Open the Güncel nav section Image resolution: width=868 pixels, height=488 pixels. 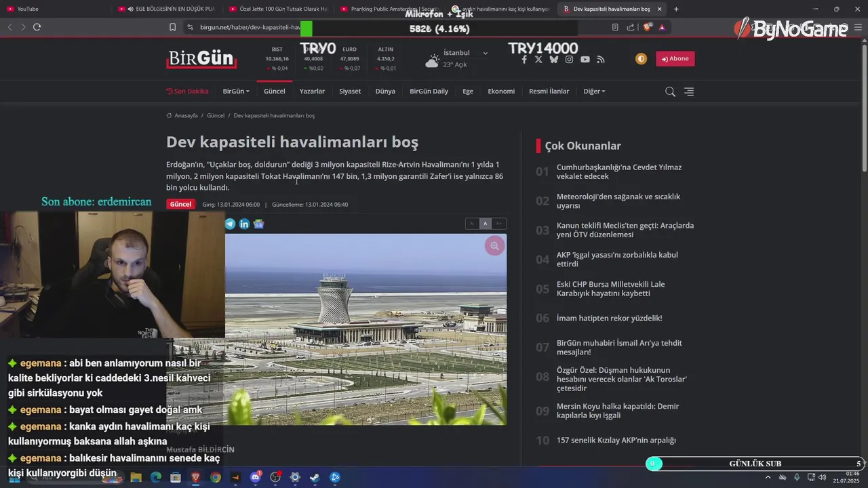[x=274, y=91]
